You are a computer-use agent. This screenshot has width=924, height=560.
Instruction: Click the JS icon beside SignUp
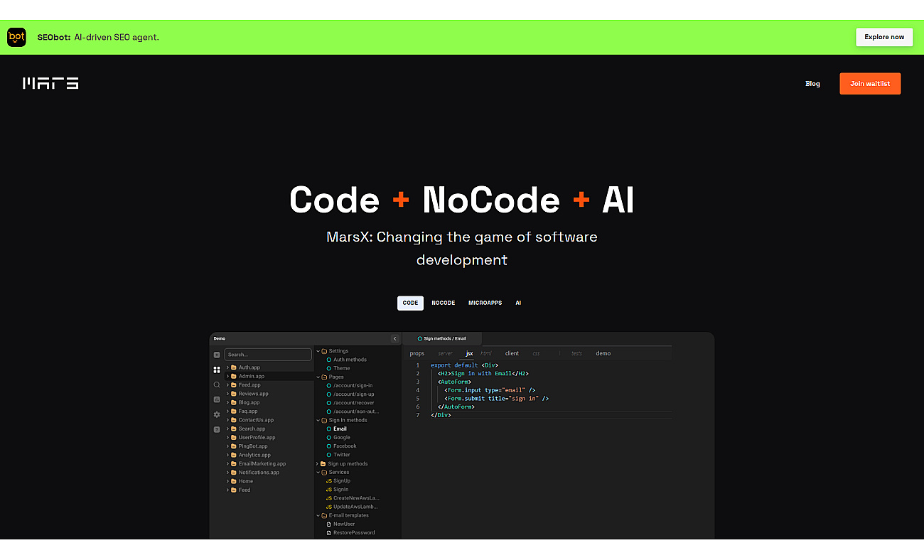(328, 480)
